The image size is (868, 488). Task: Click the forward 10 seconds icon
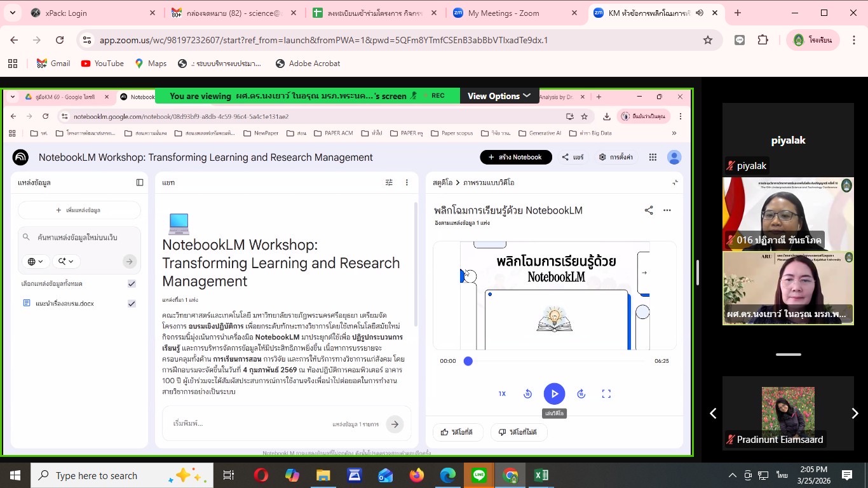pos(581,394)
